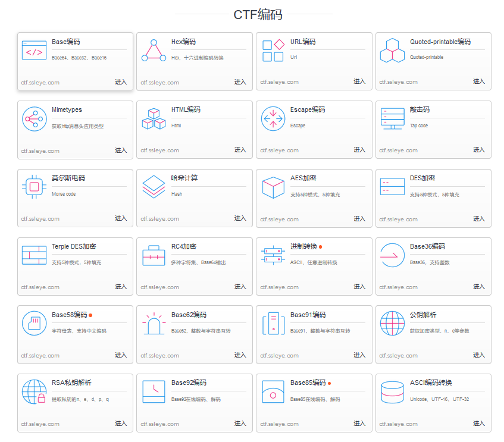Select the Terple DES加密 title text
504x442 pixels.
pyautogui.click(x=74, y=246)
